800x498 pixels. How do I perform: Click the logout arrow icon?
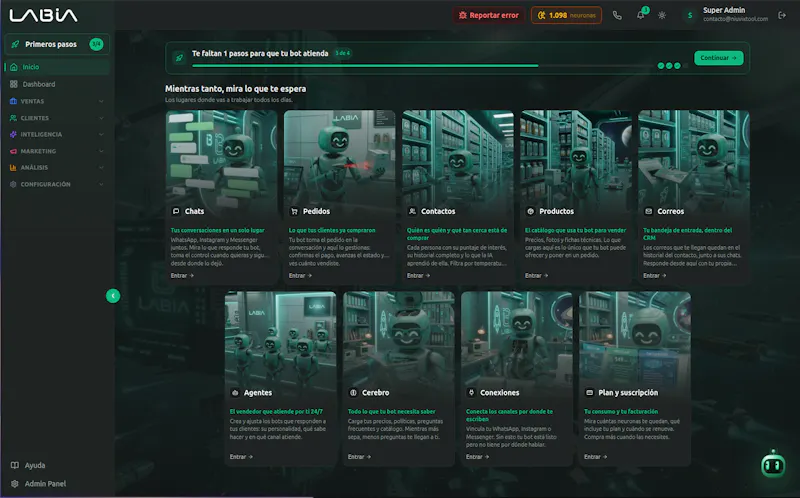pos(782,15)
